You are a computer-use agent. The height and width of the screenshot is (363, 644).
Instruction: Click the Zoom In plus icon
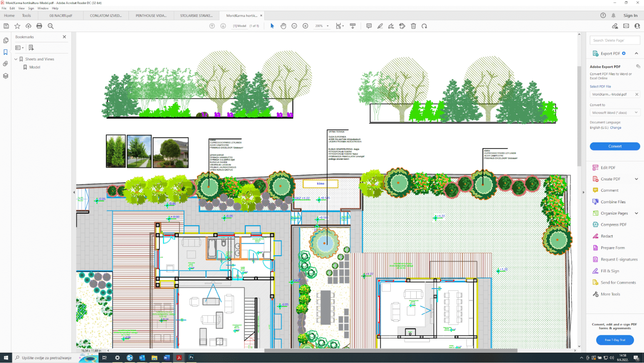click(x=305, y=26)
